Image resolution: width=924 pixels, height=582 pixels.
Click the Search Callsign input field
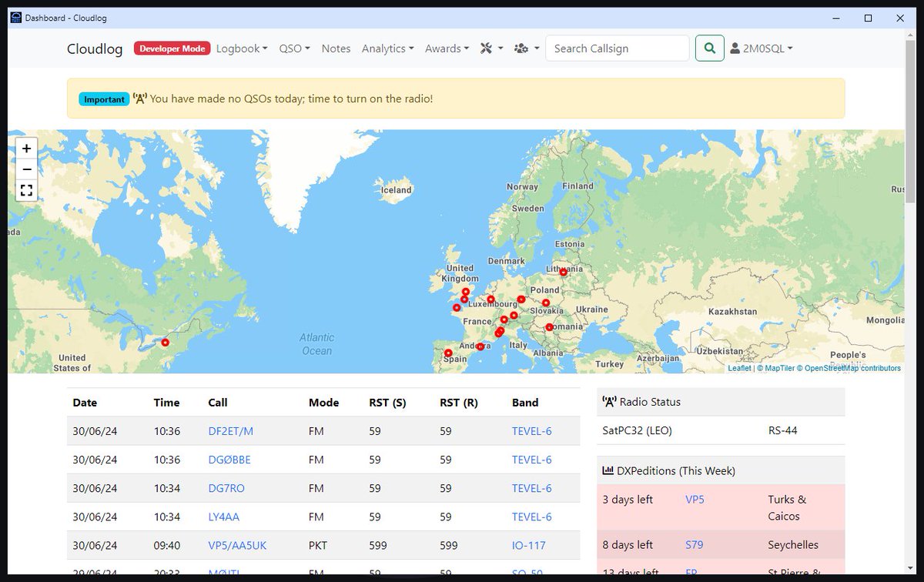click(618, 48)
